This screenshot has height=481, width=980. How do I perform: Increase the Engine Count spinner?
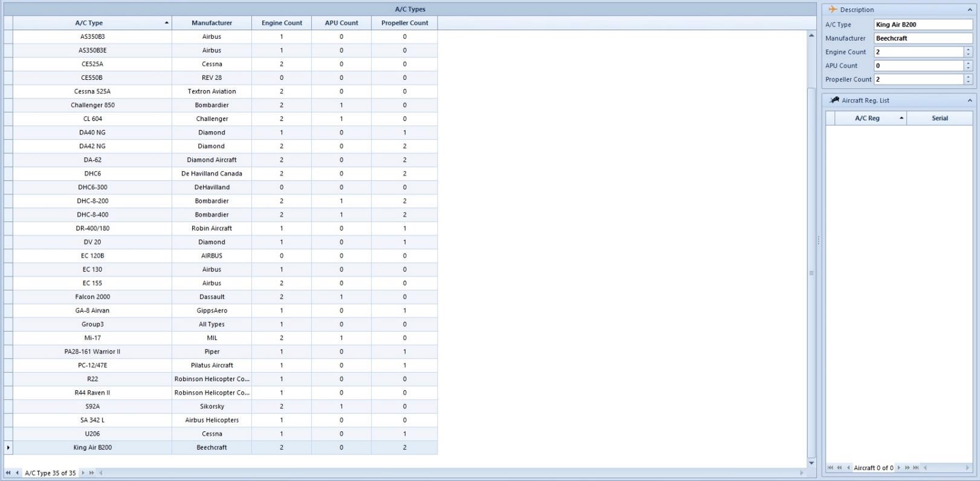(x=969, y=50)
